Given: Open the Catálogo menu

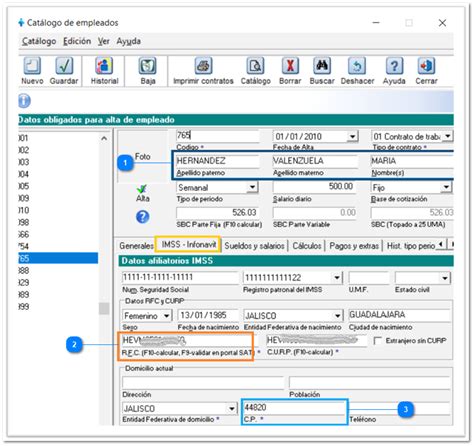Looking at the screenshot, I should pos(39,41).
